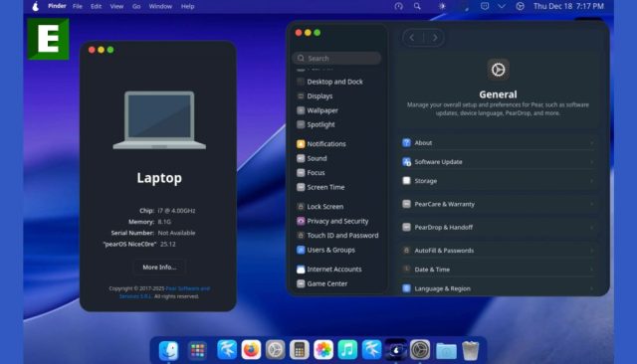Click the brightness sun icon in menu bar
The image size is (637, 364).
point(442,6)
